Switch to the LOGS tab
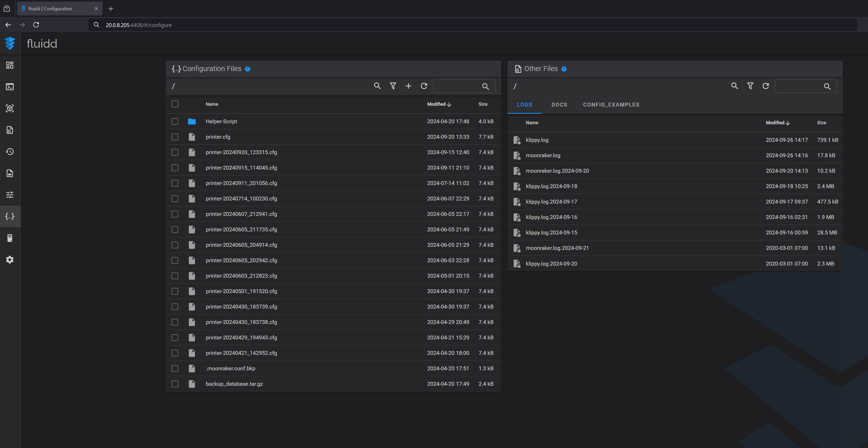Screen dimensions: 868x448 [x=525, y=105]
